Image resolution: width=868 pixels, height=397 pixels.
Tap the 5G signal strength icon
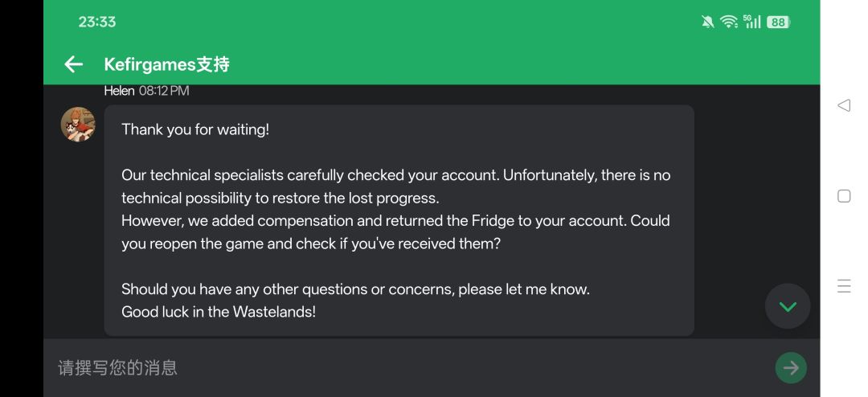click(x=751, y=22)
